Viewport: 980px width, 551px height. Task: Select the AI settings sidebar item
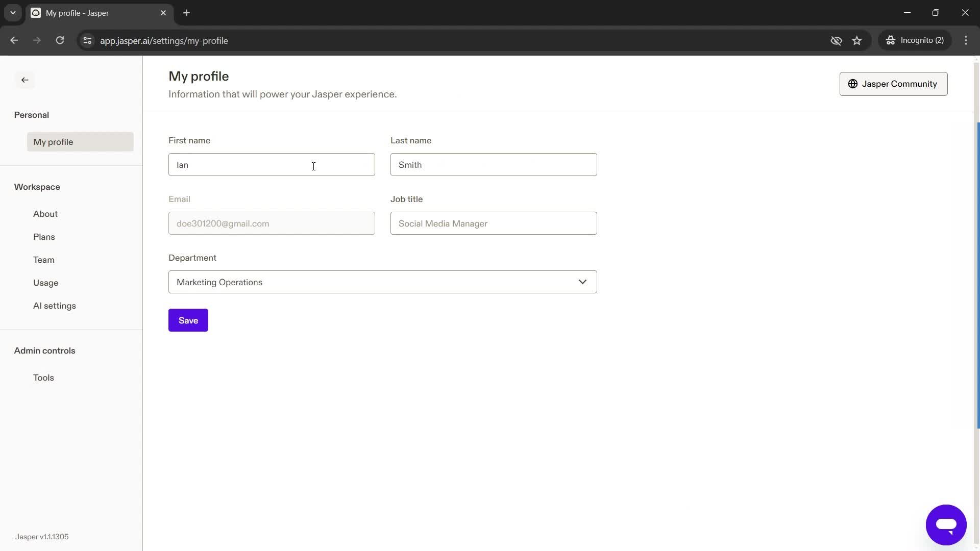54,306
